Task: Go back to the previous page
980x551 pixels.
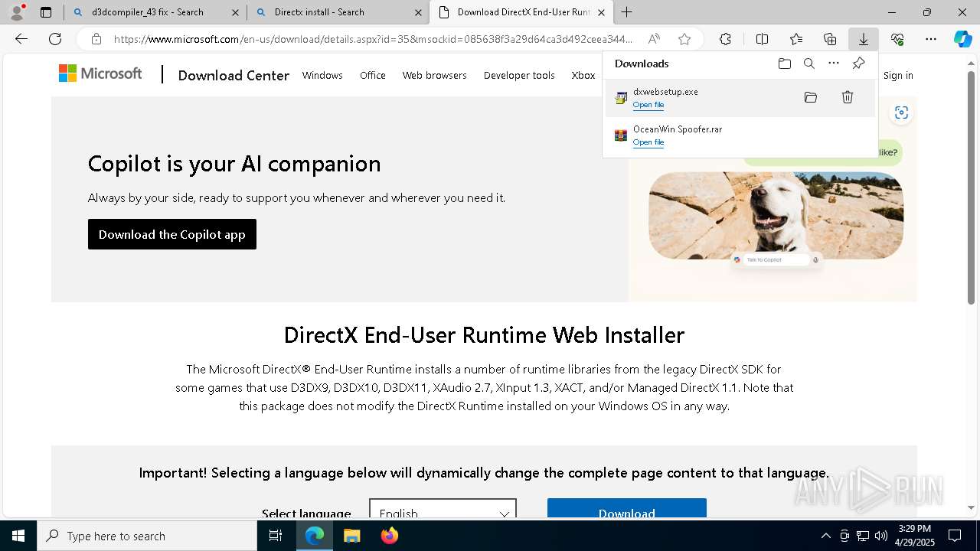Action: pos(21,39)
